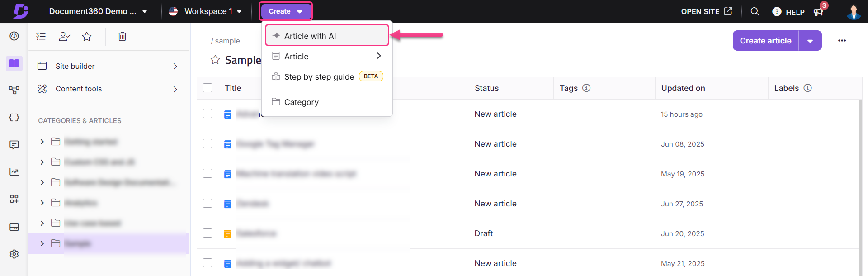Open the API documentation braces icon

pos(14,118)
